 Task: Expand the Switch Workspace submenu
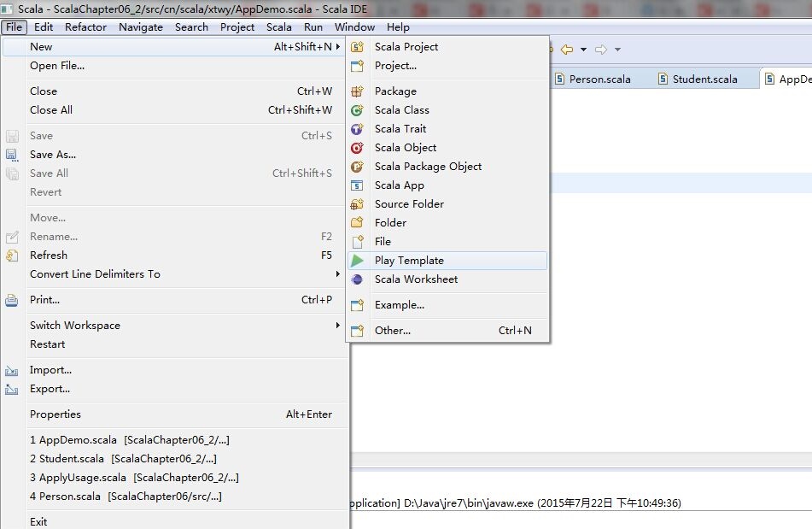click(x=337, y=325)
